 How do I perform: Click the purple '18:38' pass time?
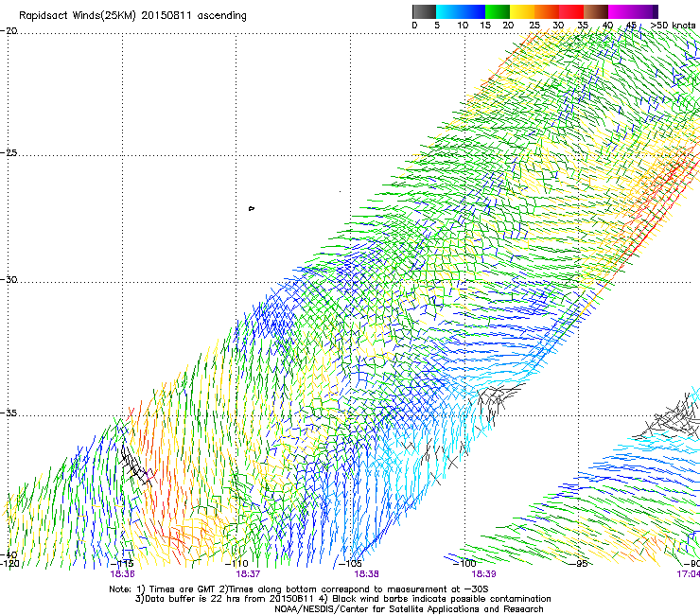(x=366, y=574)
